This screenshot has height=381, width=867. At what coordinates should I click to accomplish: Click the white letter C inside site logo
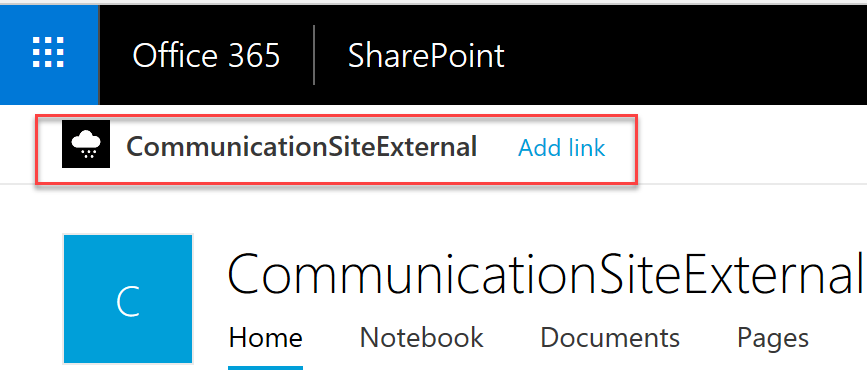pos(128,302)
